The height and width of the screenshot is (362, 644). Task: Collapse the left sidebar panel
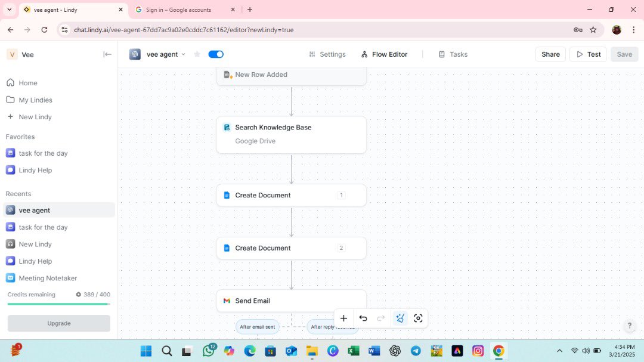coord(107,54)
